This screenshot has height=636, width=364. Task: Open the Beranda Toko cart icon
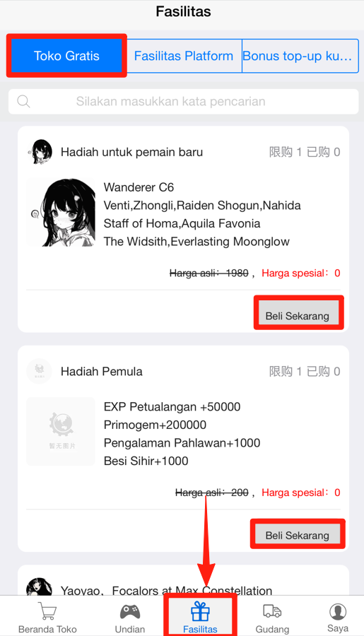pos(47,611)
